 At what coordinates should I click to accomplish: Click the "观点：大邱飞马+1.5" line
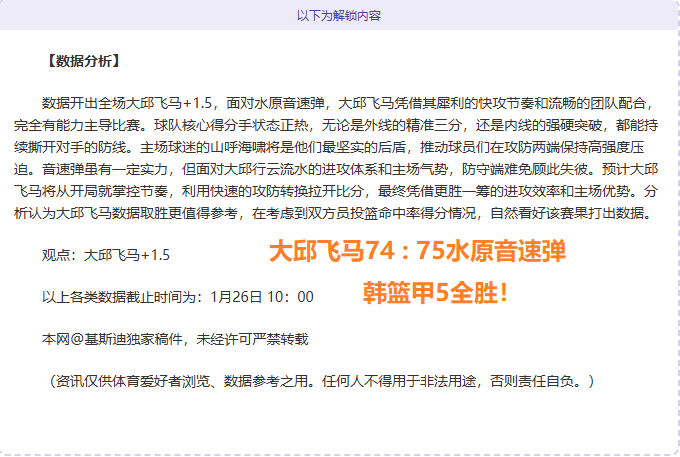[x=106, y=255]
